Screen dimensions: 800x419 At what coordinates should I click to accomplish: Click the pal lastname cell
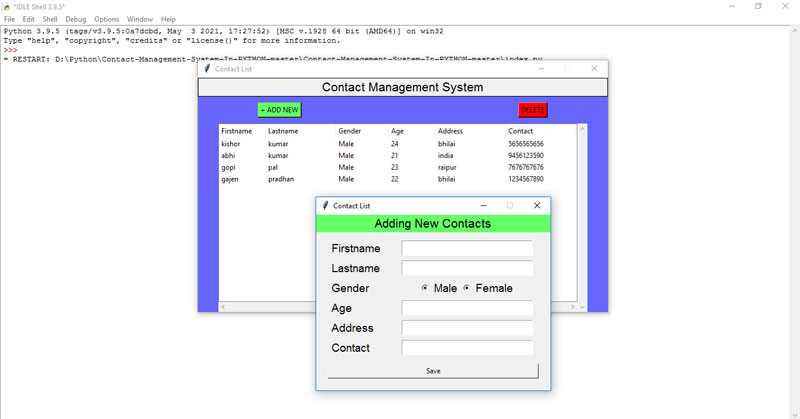[x=273, y=167]
